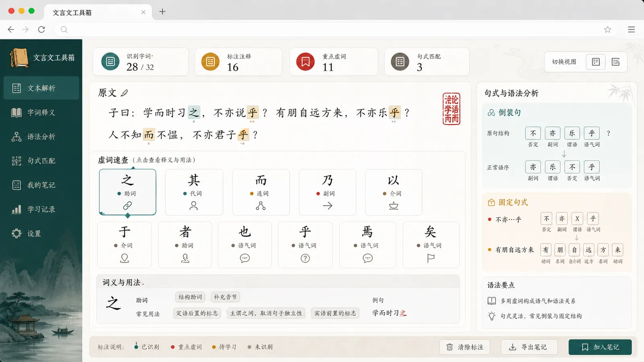The height and width of the screenshot is (362, 644).
Task: Switch to the second view layout icon
Action: click(x=615, y=62)
